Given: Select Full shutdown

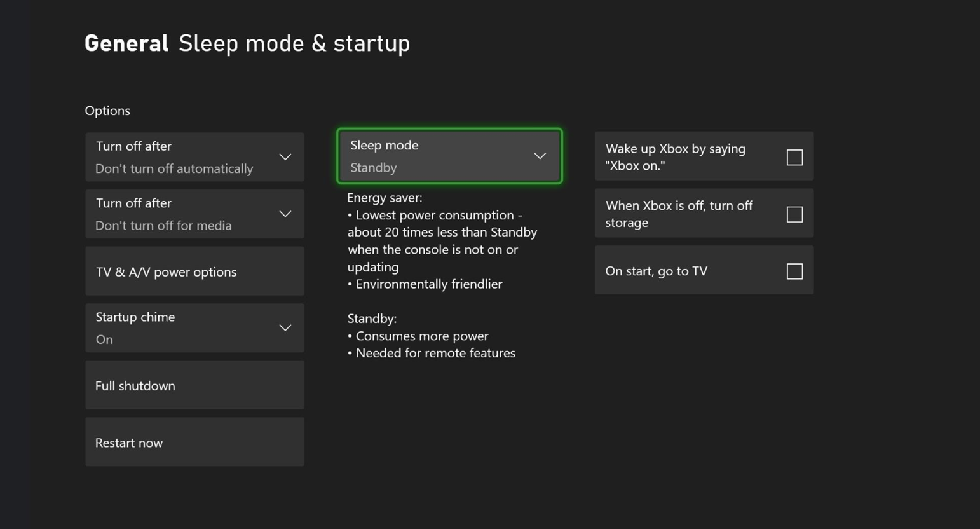Looking at the screenshot, I should [x=194, y=385].
